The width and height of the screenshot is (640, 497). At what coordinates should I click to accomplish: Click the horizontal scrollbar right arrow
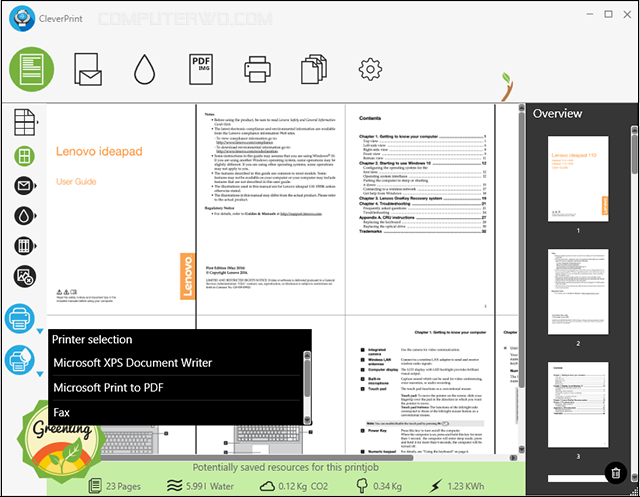click(514, 458)
